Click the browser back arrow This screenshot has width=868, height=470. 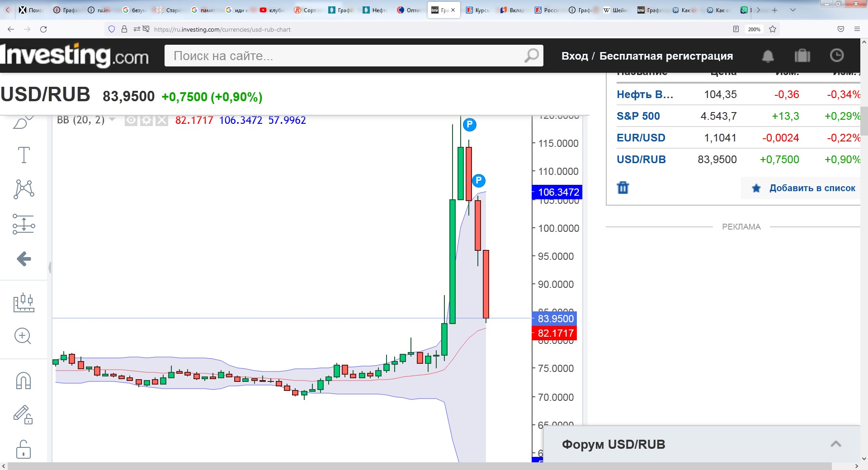11,29
